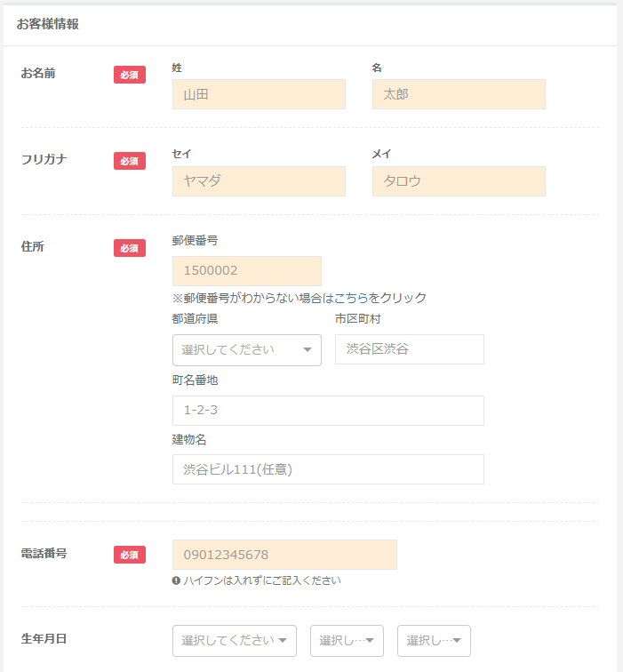Click the 必須 badge next to 住所
Image resolution: width=623 pixels, height=672 pixels.
[130, 248]
